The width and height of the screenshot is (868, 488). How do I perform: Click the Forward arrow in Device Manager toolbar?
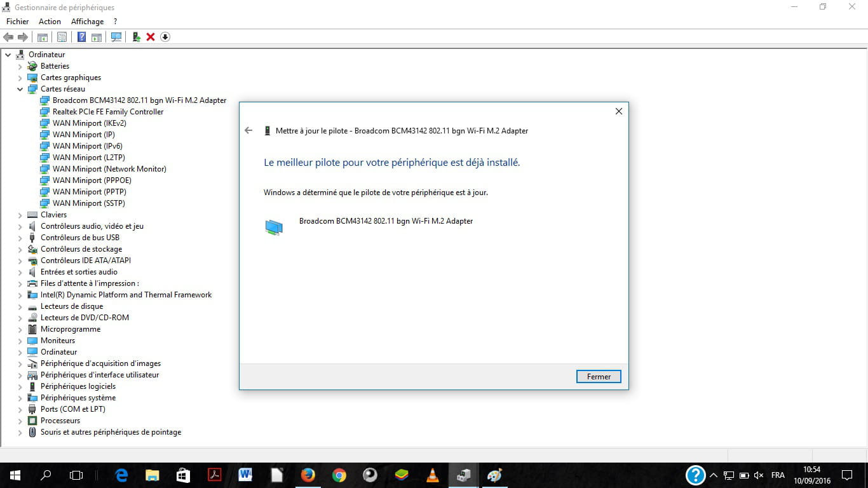[x=23, y=37]
